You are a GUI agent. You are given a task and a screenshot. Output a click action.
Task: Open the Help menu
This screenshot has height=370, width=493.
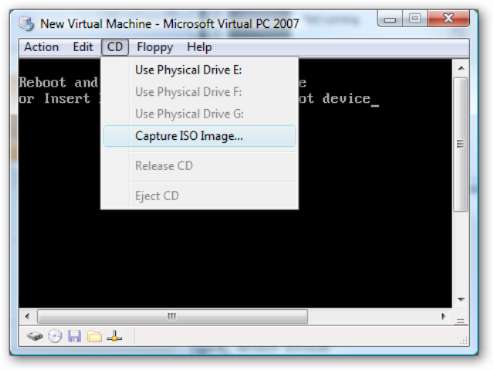pos(199,47)
